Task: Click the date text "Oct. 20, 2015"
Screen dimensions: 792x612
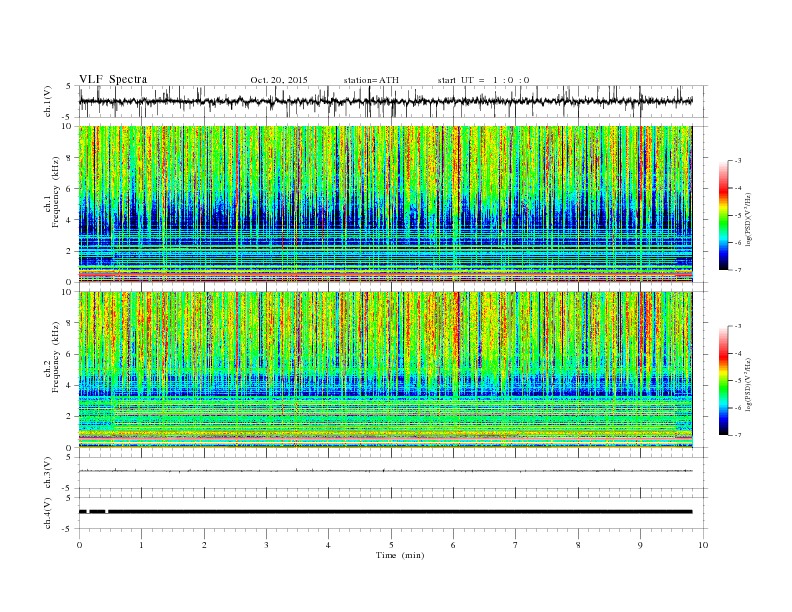Action: [279, 80]
